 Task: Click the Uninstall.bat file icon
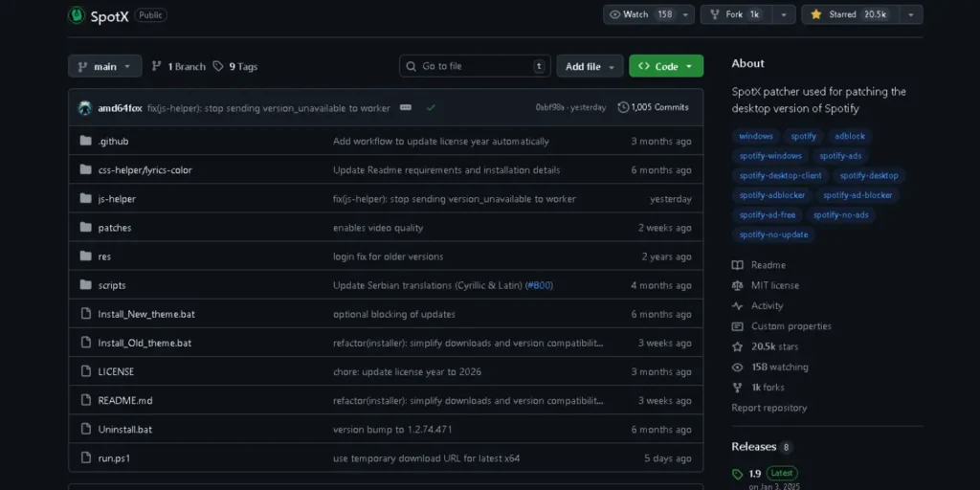[85, 428]
